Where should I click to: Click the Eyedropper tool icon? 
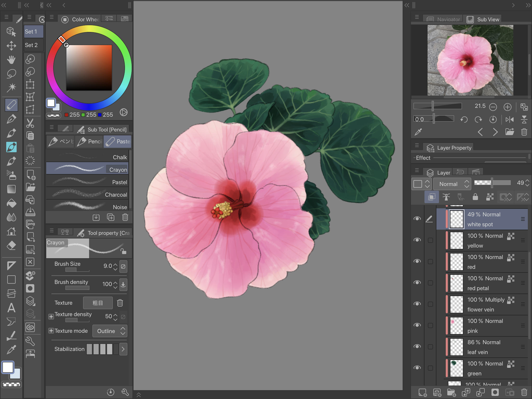[x=11, y=350]
